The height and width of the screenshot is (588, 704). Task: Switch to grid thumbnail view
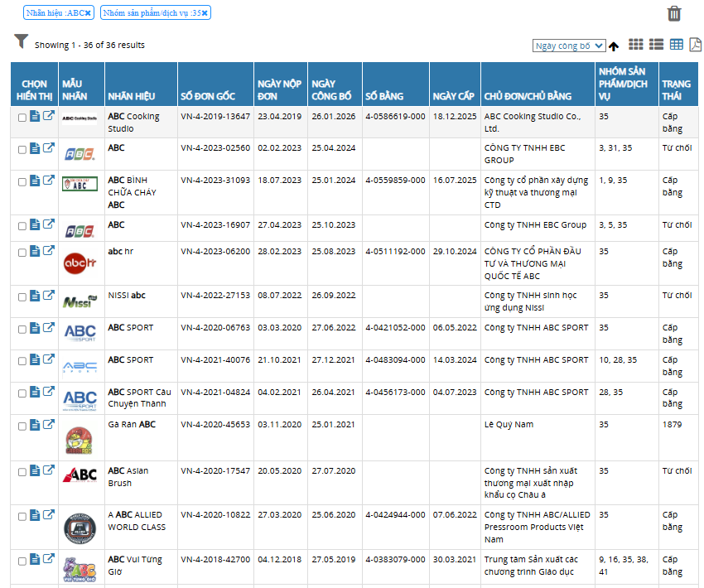[x=636, y=45]
